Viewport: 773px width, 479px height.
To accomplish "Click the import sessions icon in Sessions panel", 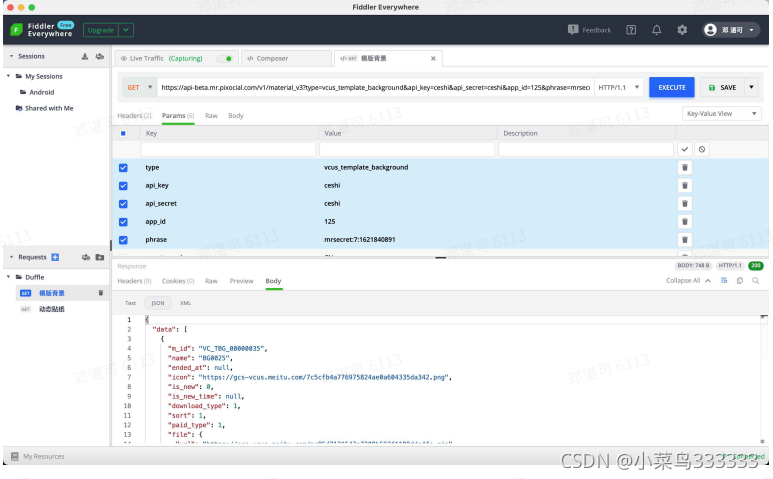I will pos(85,56).
